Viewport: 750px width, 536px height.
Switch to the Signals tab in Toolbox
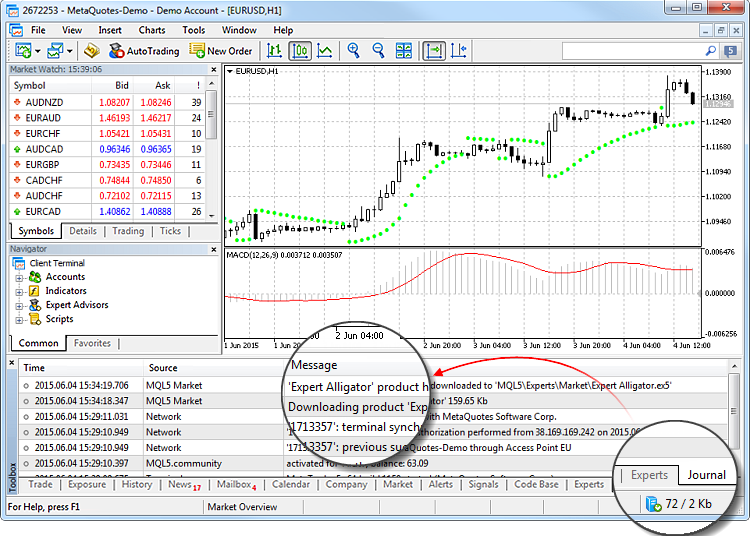(x=483, y=484)
